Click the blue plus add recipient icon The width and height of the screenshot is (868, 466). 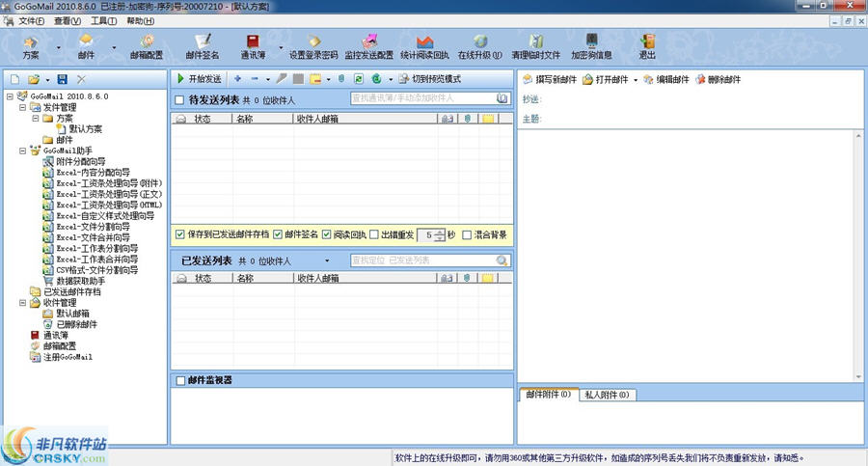tap(237, 79)
